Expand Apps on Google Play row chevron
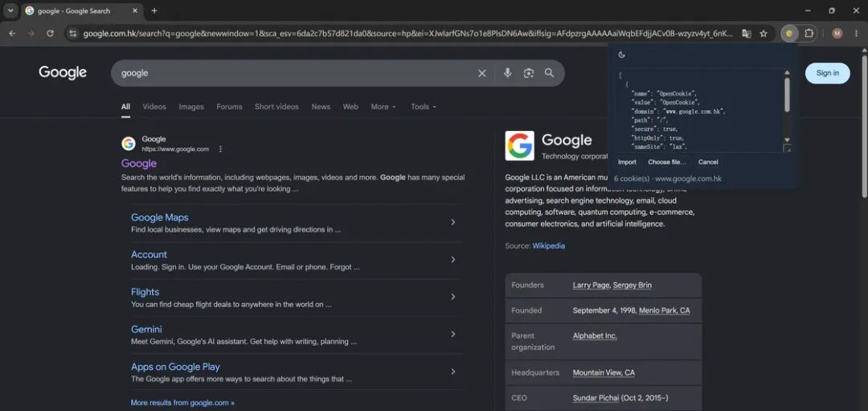This screenshot has height=411, width=868. click(452, 372)
